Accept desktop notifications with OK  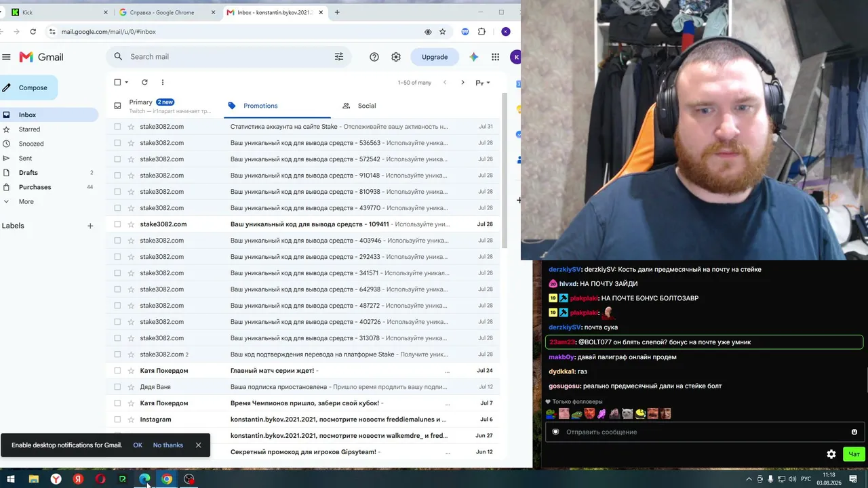pos(138,445)
